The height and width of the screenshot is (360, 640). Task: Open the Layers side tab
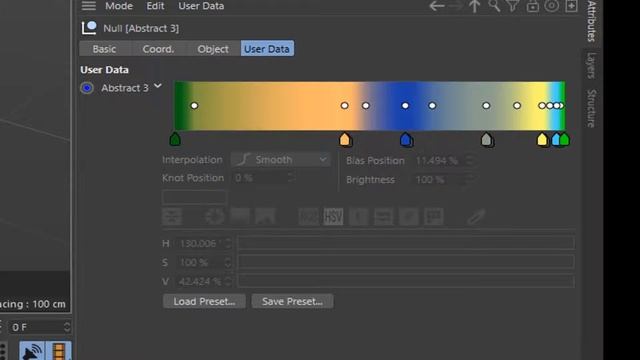(591, 65)
